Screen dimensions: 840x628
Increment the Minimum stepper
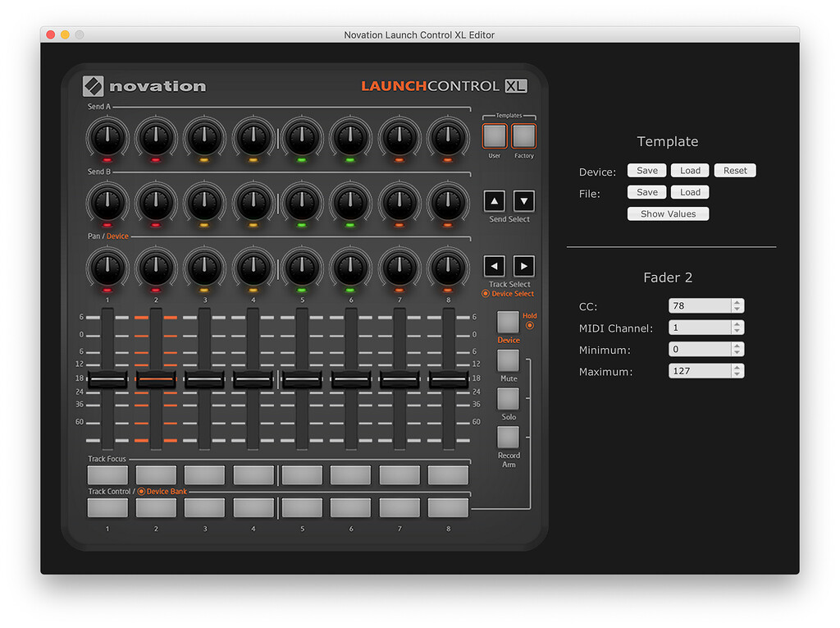(737, 346)
